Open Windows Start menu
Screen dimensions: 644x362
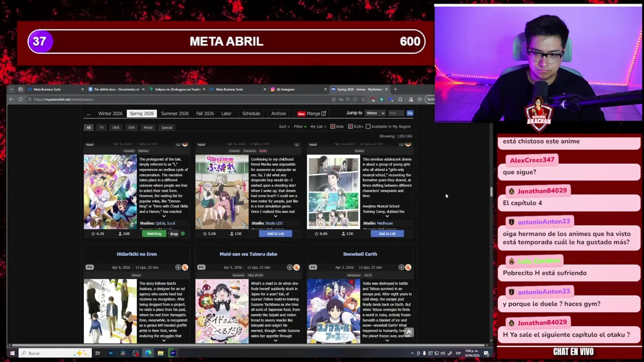[x=12, y=353]
